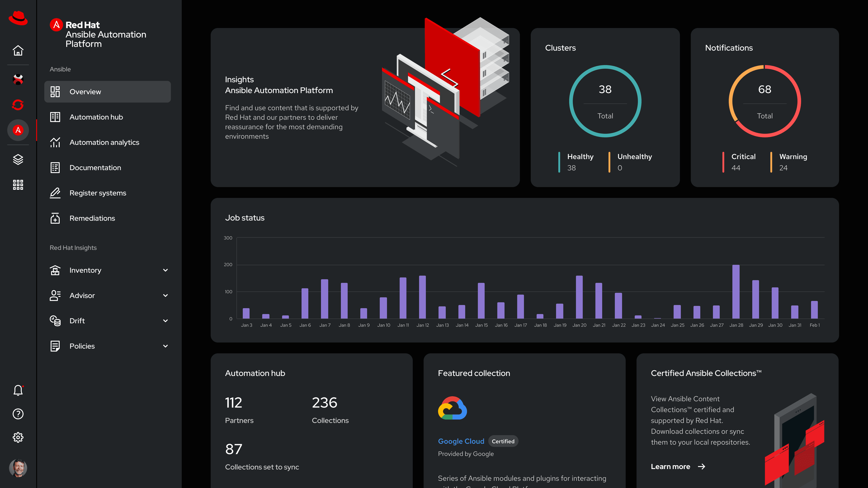Image resolution: width=868 pixels, height=488 pixels.
Task: Open the notifications bell icon
Action: 18,390
